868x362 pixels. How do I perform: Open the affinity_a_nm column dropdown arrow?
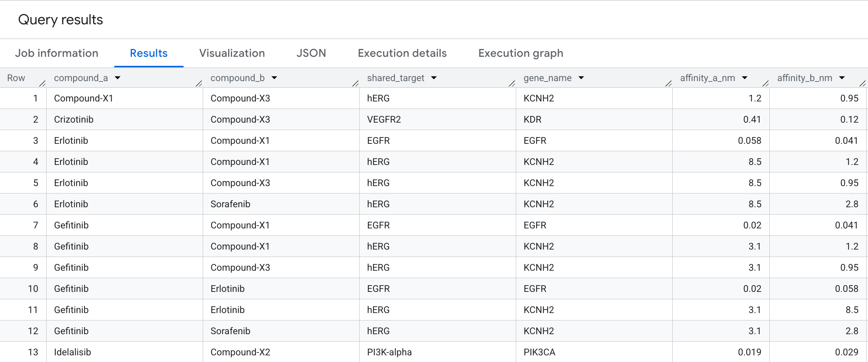tap(745, 78)
